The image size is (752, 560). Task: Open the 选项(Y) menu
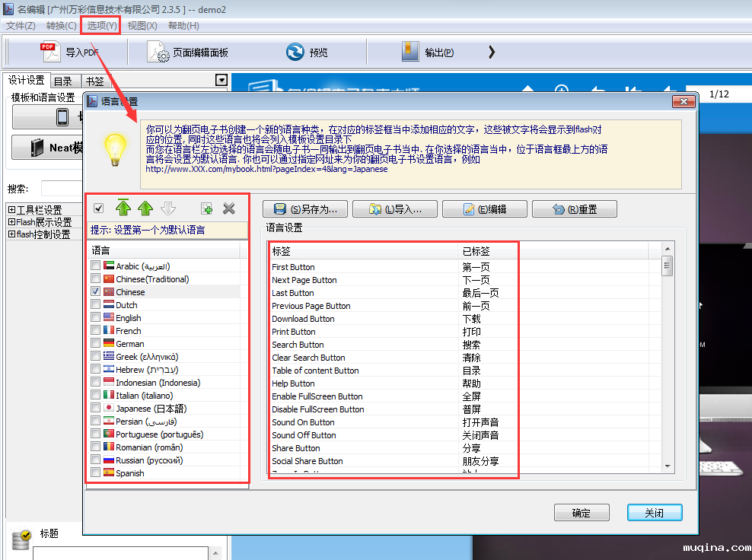coord(101,25)
